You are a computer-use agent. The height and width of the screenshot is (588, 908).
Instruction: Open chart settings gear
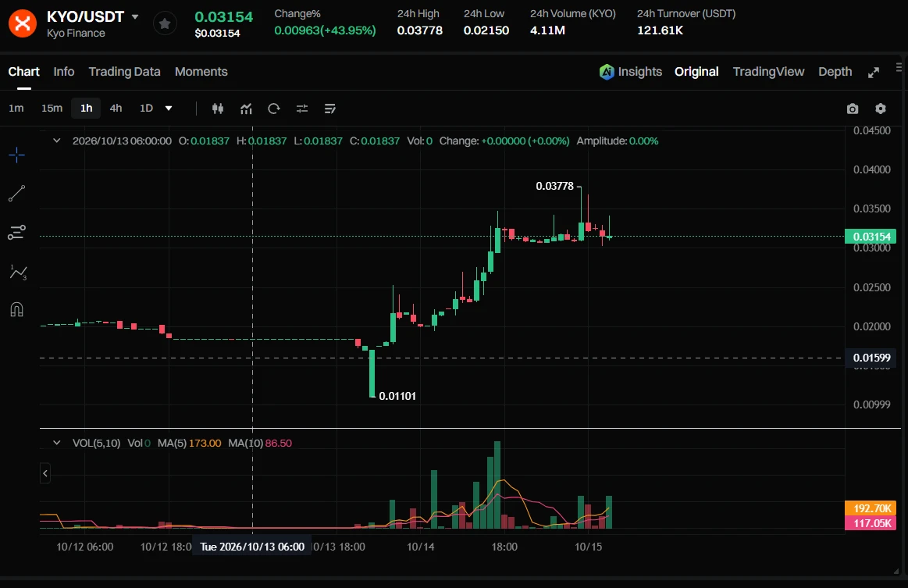tap(881, 109)
